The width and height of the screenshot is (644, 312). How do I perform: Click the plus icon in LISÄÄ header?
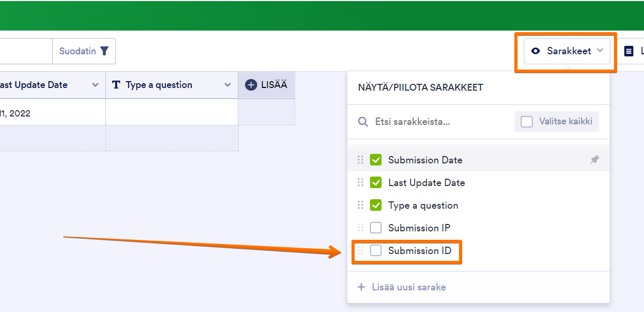(x=251, y=85)
